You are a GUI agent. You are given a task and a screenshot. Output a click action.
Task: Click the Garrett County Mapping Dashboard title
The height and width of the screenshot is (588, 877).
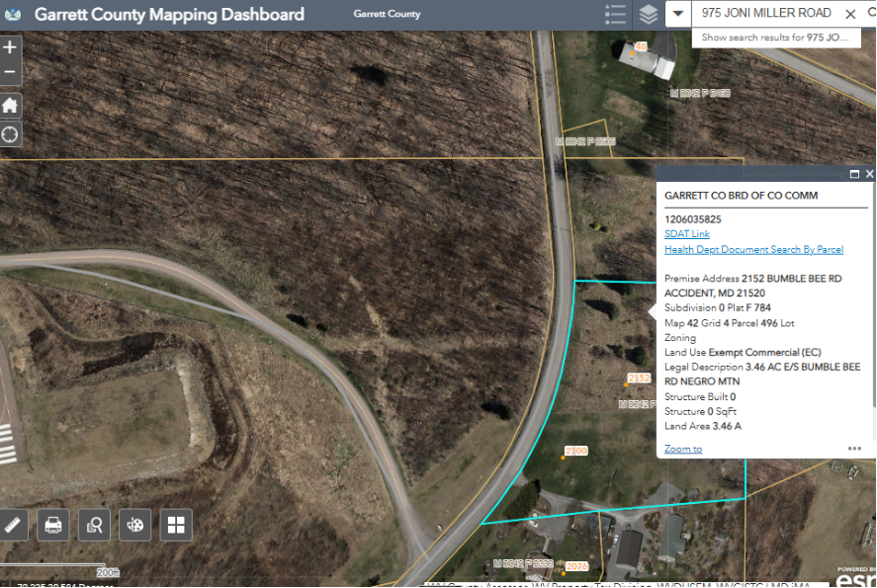pyautogui.click(x=169, y=14)
